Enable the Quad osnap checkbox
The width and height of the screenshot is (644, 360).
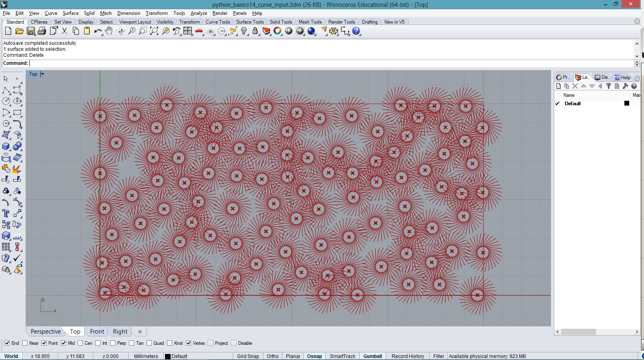[149, 343]
